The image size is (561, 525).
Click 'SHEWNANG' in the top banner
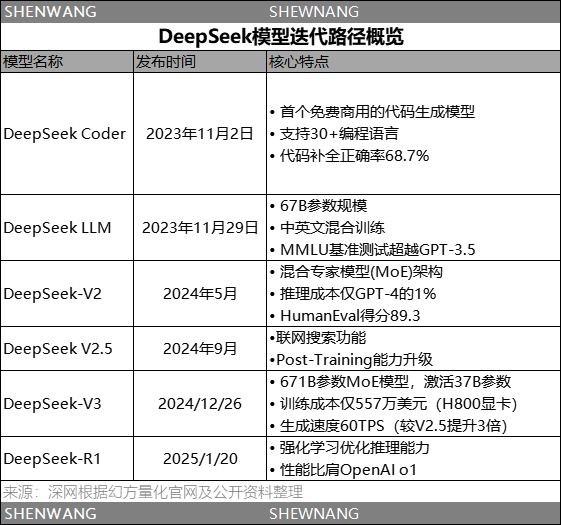314,12
